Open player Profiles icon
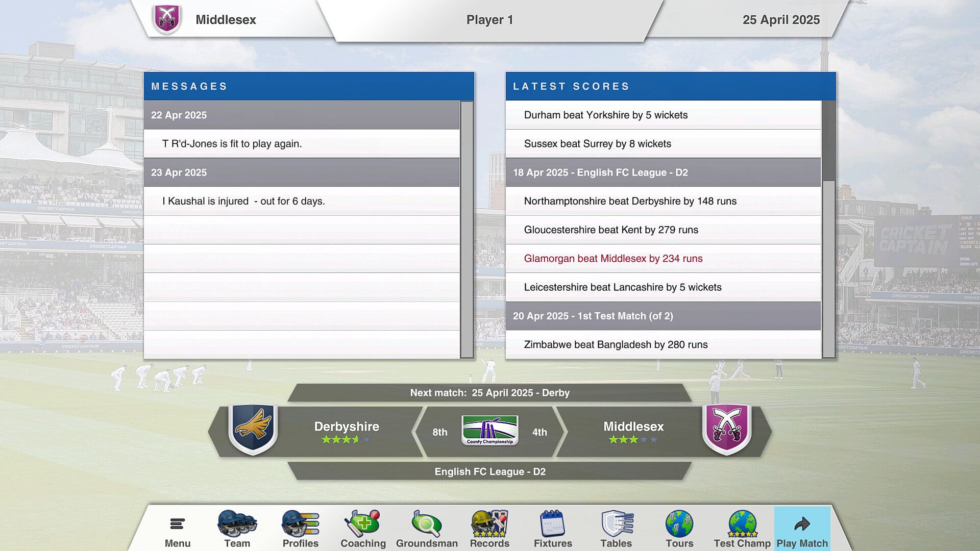 (300, 524)
